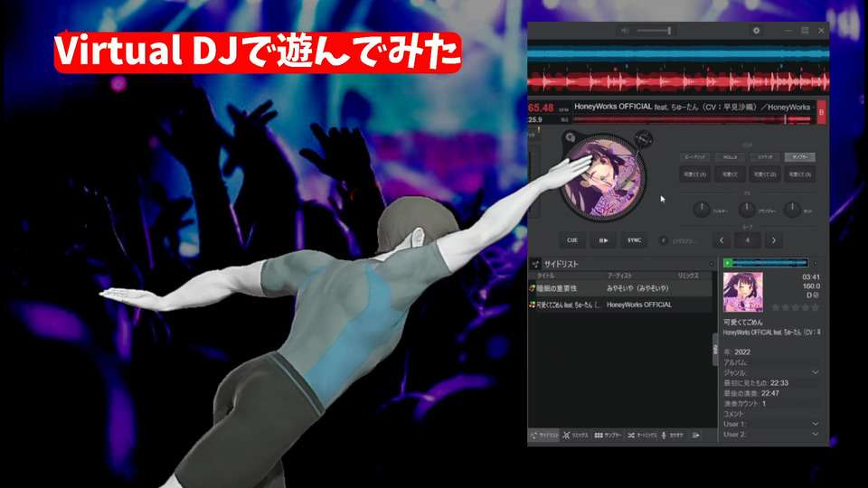Screen dimensions: 868x488
Task: Expand the ジャンル dropdown
Action: (x=816, y=372)
